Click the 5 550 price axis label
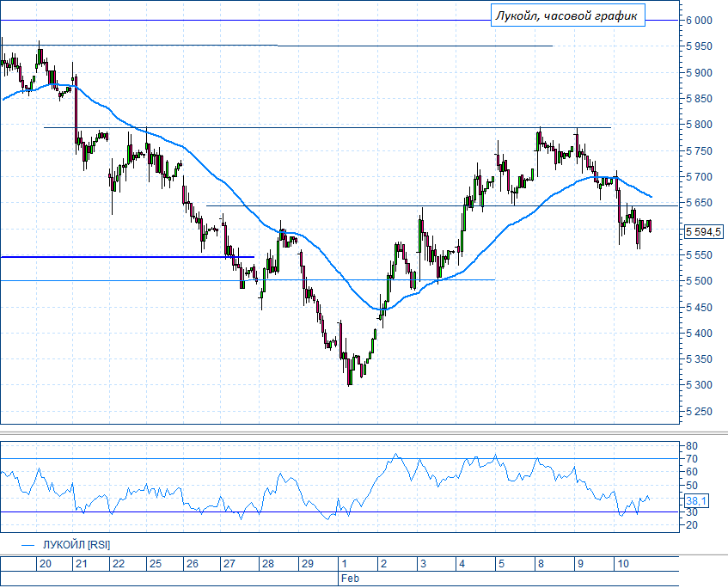This screenshot has height=588, width=728. tap(700, 255)
